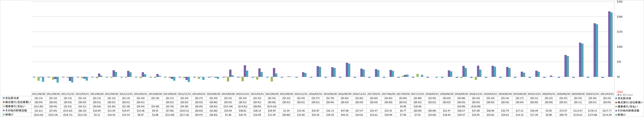
Task: Select the 2020/06/30 date column header
Action: 564,94
